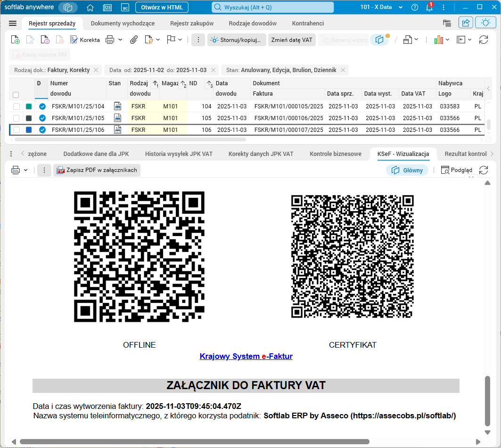This screenshot has width=501, height=448.
Task: Click the BC icon in title bar
Action: click(125, 8)
